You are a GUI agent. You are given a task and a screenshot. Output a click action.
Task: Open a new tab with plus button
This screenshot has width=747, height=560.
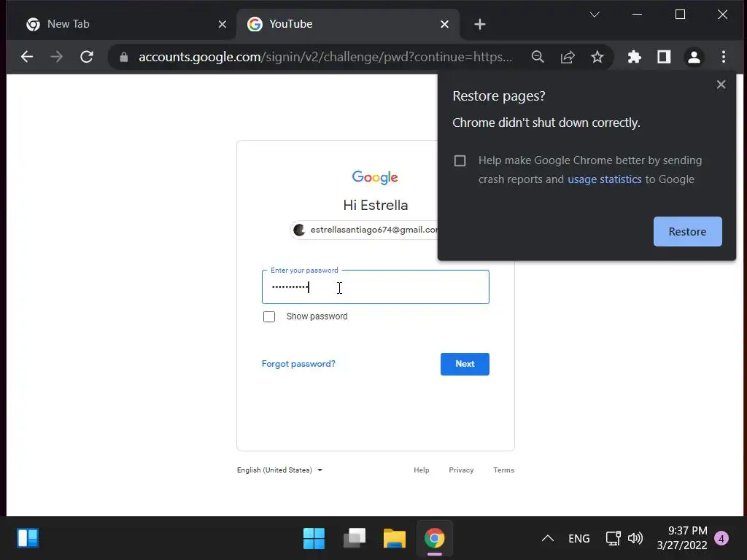[480, 24]
